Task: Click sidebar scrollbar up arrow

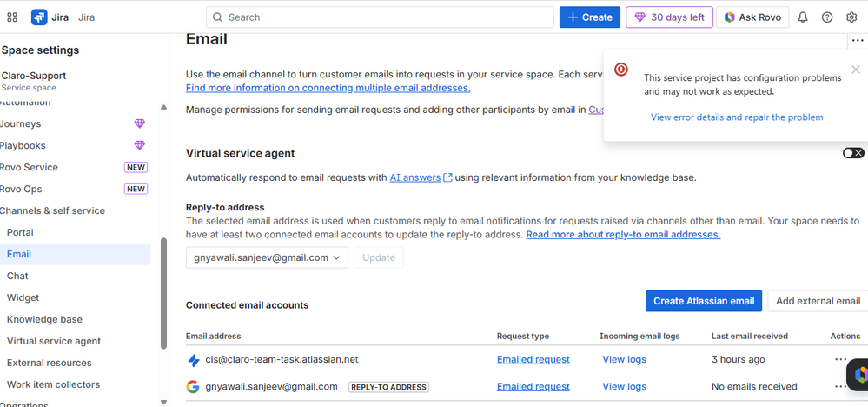Action: (x=163, y=107)
